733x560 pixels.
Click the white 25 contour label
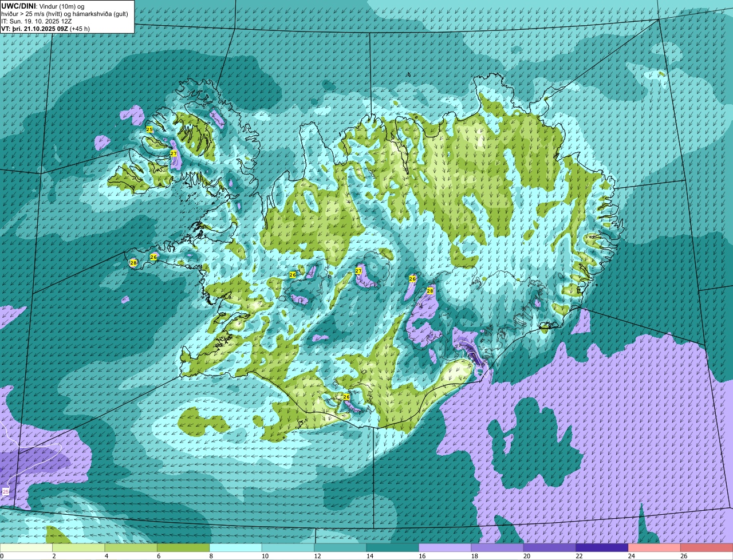point(6,491)
